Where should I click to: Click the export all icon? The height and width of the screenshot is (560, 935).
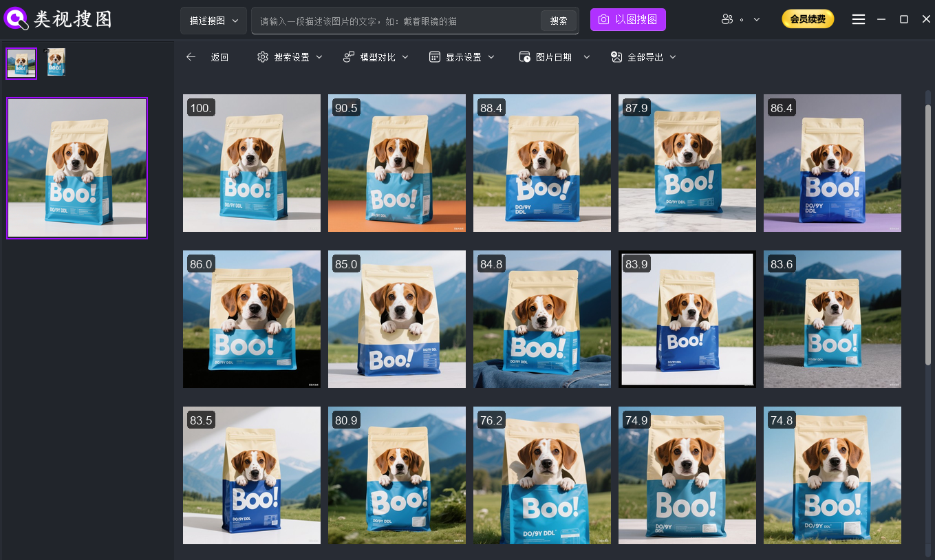point(616,57)
